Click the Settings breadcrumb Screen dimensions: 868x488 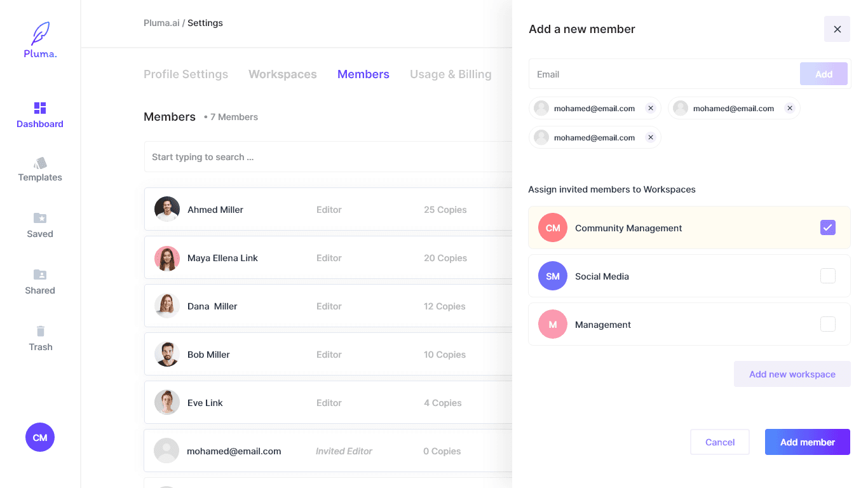point(205,23)
